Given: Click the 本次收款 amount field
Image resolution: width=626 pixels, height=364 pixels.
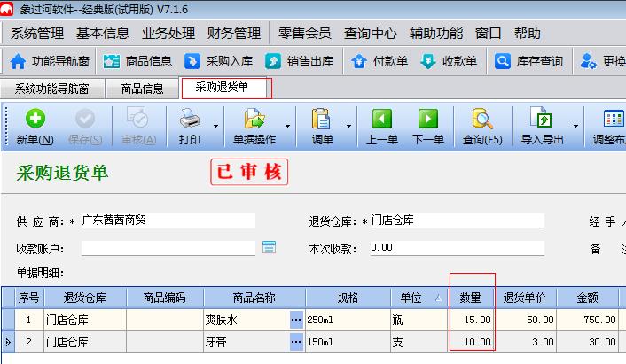Looking at the screenshot, I should pyautogui.click(x=458, y=248).
